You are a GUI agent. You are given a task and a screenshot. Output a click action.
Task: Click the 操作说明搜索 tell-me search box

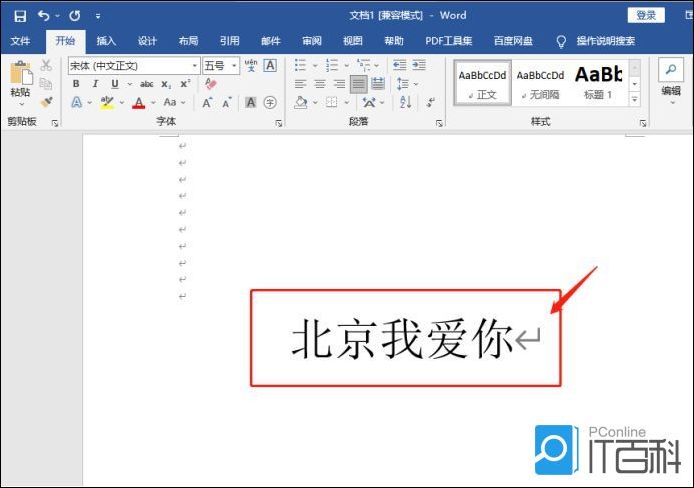[605, 41]
